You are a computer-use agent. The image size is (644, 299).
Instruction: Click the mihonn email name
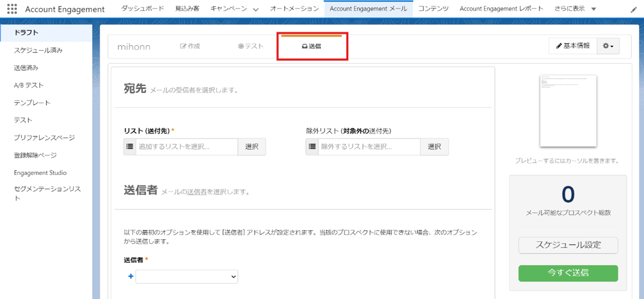(x=134, y=47)
